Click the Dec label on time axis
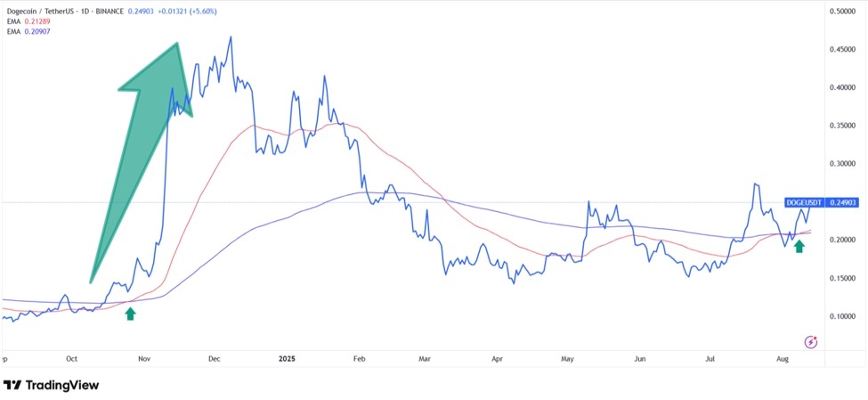The height and width of the screenshot is (400, 868). (214, 358)
